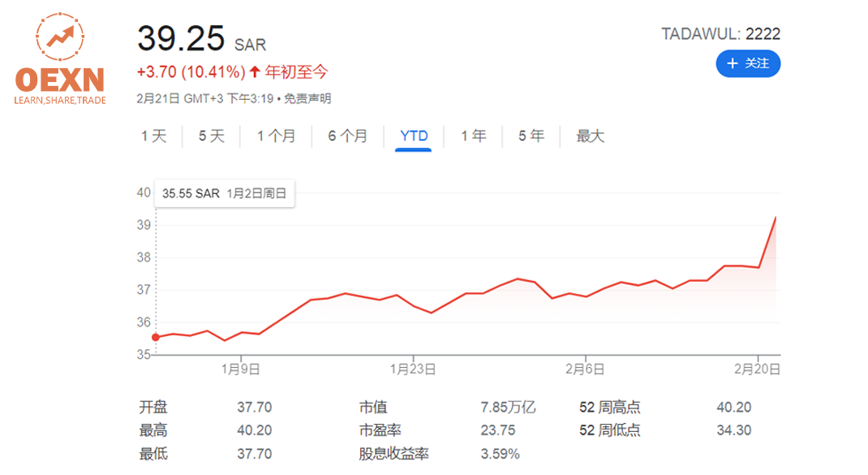Screen dimensions: 868x475
Task: Click the +3.70 (10.41%) change text
Action: pyautogui.click(x=191, y=72)
